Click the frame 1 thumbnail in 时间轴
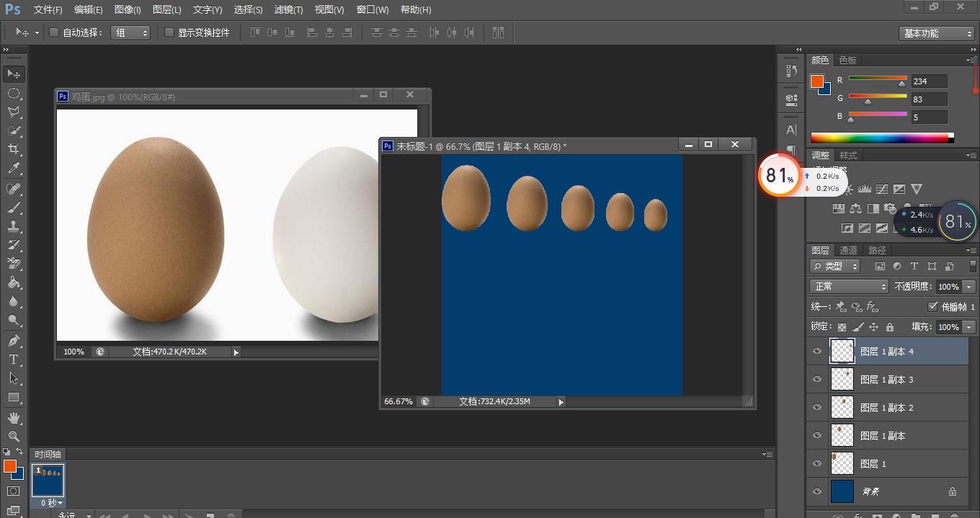The width and height of the screenshot is (980, 518). (48, 480)
